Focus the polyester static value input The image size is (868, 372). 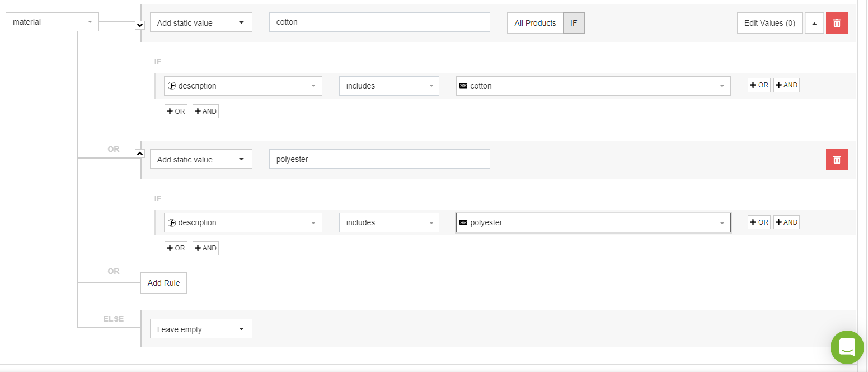(379, 159)
